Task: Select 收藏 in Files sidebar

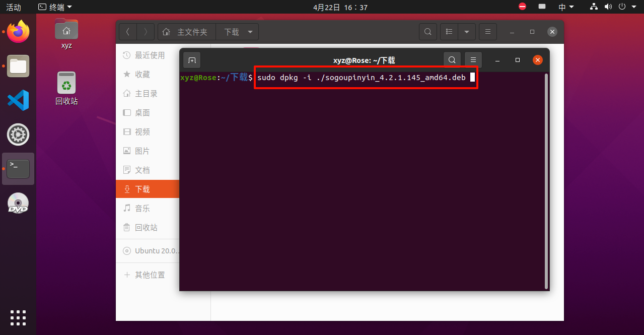Action: click(147, 75)
